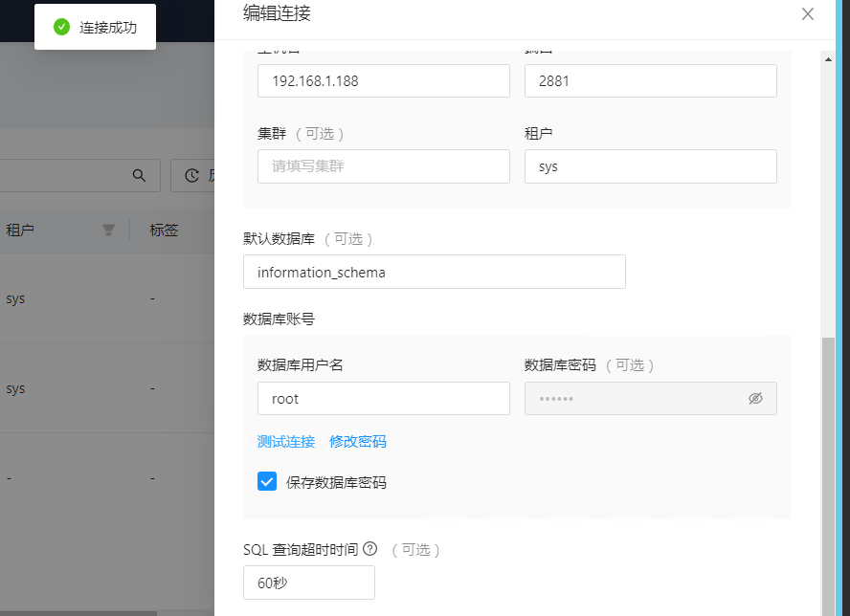Click the 修改密码 link
Image resolution: width=850 pixels, height=616 pixels.
[358, 441]
